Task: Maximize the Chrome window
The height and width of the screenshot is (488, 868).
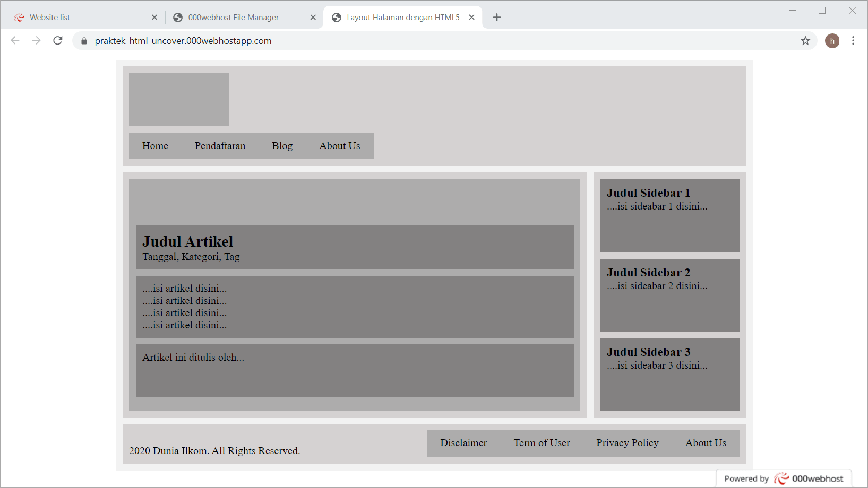Action: click(822, 11)
